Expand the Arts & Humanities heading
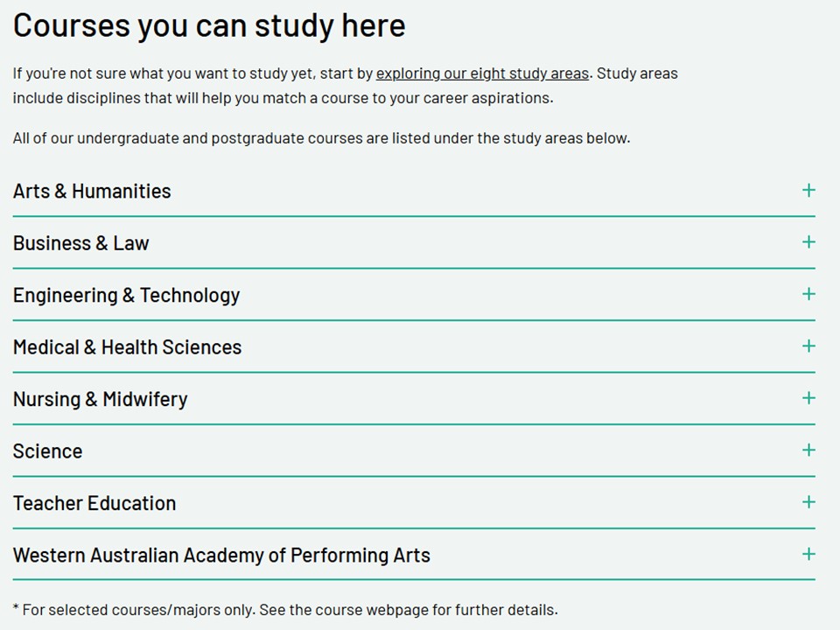Screen dimensions: 840x630 pos(92,191)
